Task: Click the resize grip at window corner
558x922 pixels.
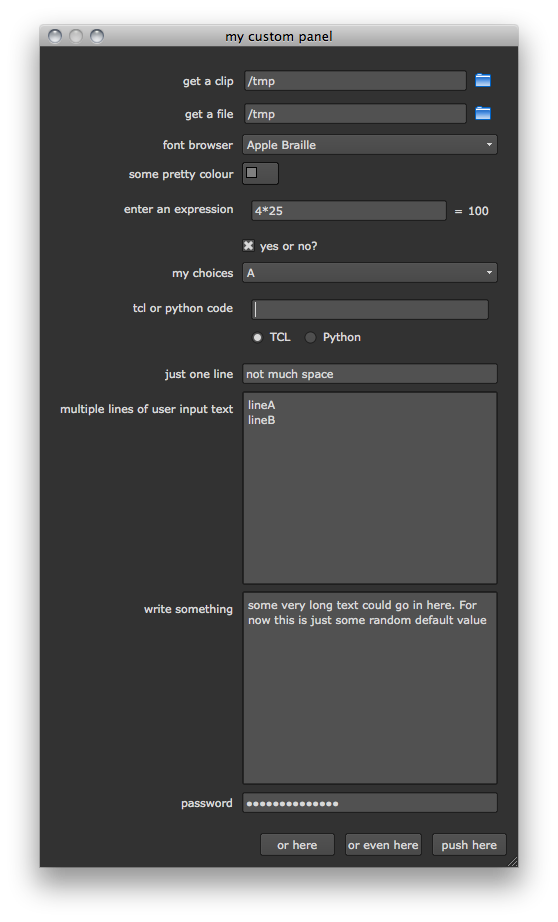Action: point(513,861)
